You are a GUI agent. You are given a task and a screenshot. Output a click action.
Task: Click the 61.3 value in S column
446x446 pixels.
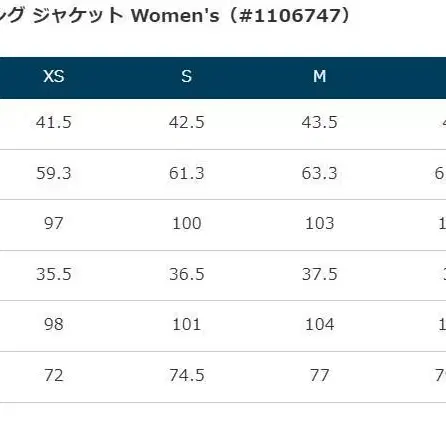tap(187, 173)
